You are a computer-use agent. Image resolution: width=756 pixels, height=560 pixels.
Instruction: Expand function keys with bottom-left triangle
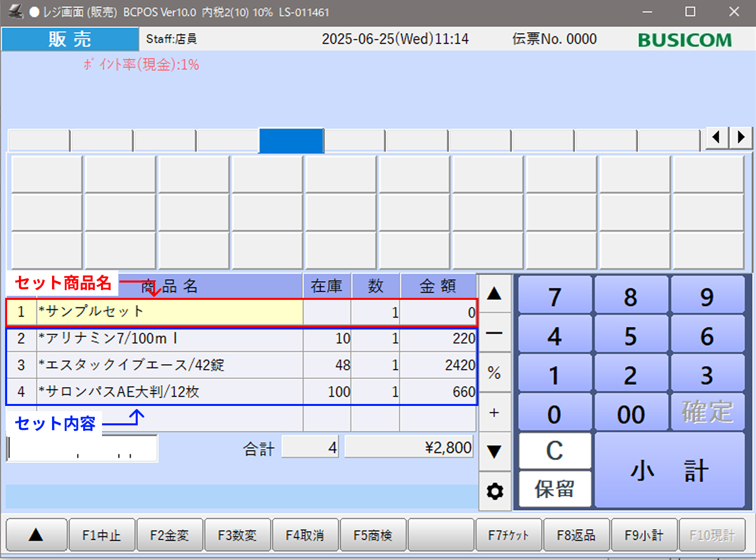pos(36,535)
